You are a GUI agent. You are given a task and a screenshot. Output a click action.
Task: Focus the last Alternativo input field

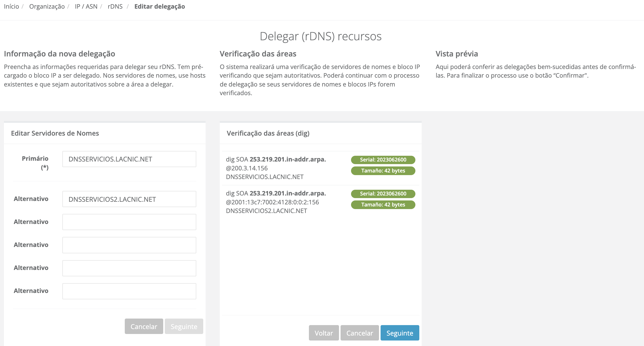[129, 291]
